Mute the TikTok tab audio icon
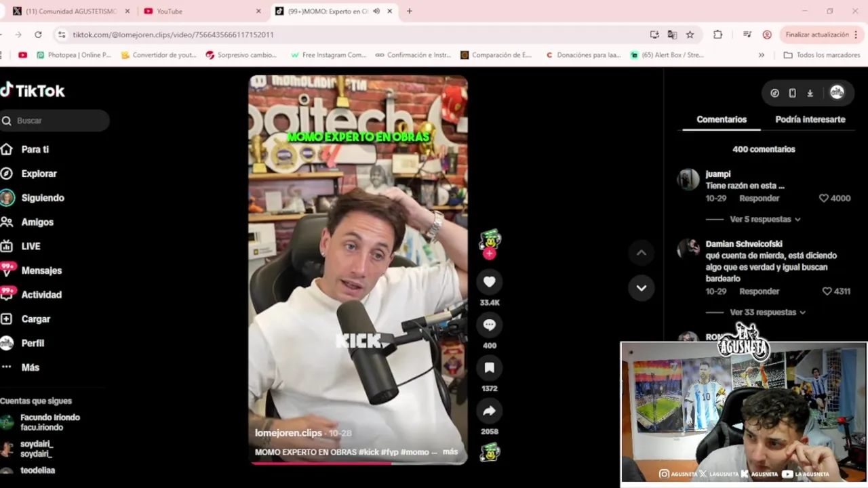This screenshot has width=868, height=488. [x=376, y=11]
